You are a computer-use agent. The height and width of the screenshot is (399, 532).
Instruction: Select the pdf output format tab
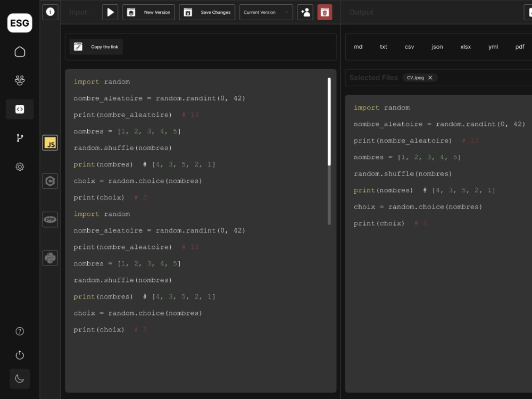520,47
